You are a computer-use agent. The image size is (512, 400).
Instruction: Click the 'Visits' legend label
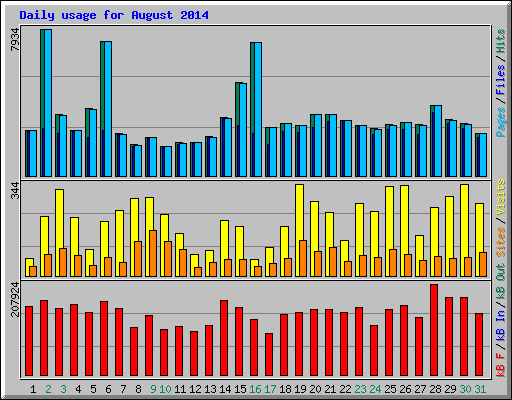(x=500, y=197)
